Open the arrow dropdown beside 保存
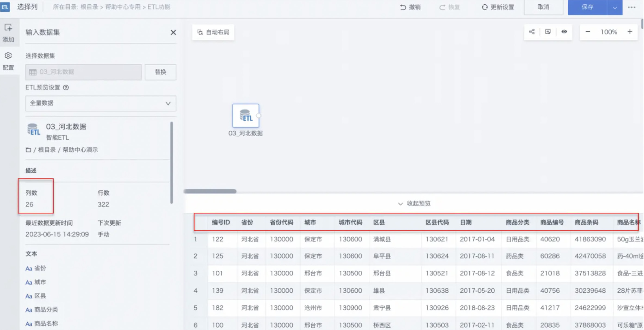Image resolution: width=644 pixels, height=330 pixels. [x=615, y=7]
